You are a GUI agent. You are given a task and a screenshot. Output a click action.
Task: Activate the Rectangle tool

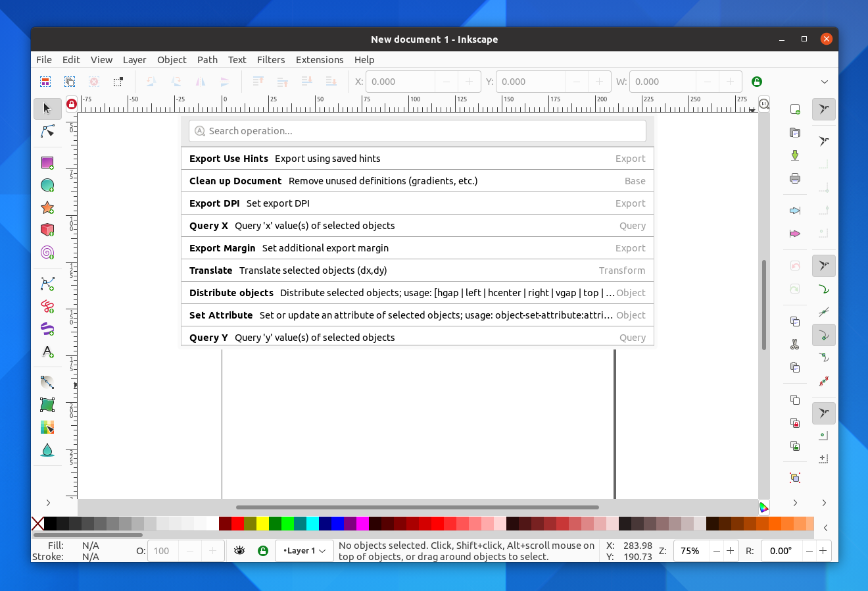coord(47,163)
